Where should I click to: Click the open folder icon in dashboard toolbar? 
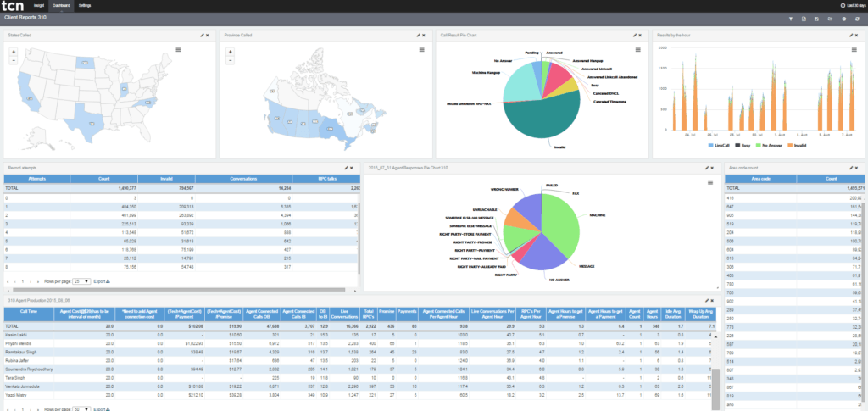(x=831, y=19)
